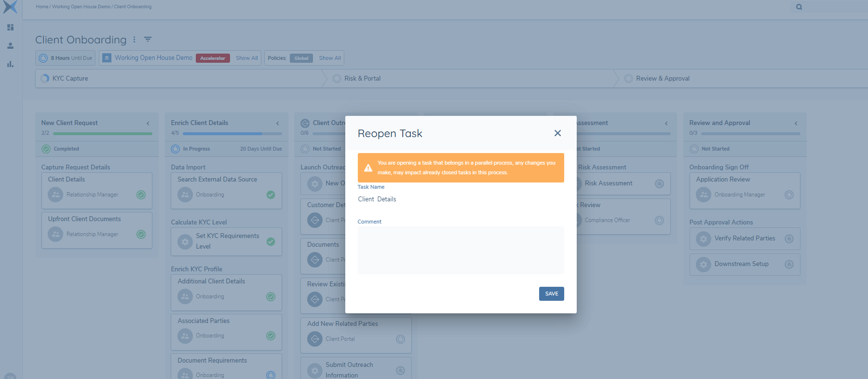868x379 pixels.
Task: Click the 8 Hours Until Due clock icon
Action: 43,58
